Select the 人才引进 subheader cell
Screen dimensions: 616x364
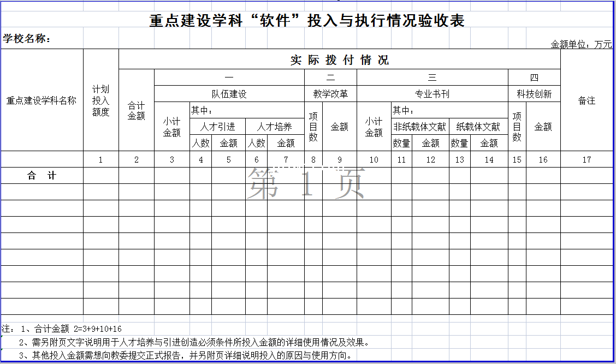click(217, 127)
